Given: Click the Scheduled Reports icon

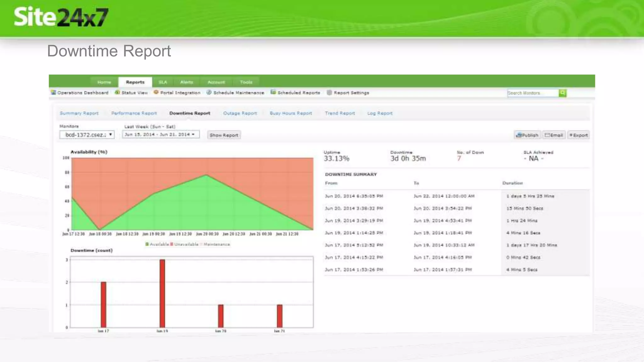Looking at the screenshot, I should 273,92.
